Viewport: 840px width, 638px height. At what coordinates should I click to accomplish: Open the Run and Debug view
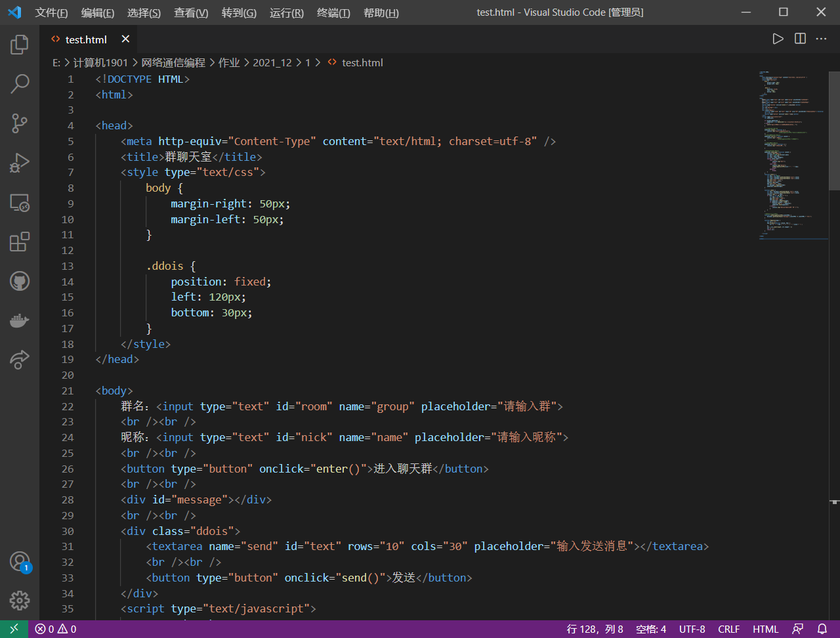[x=19, y=163]
